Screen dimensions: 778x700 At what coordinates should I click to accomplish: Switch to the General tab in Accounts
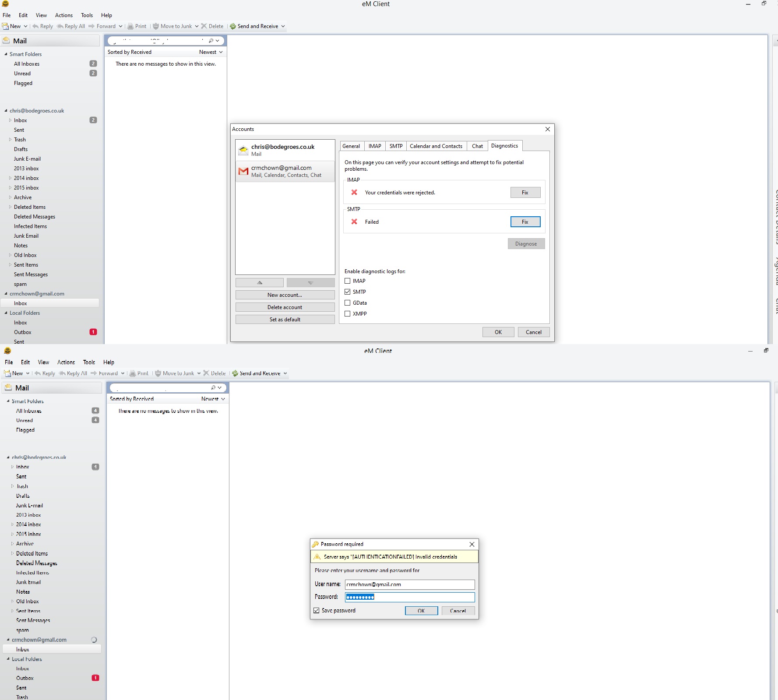point(351,146)
